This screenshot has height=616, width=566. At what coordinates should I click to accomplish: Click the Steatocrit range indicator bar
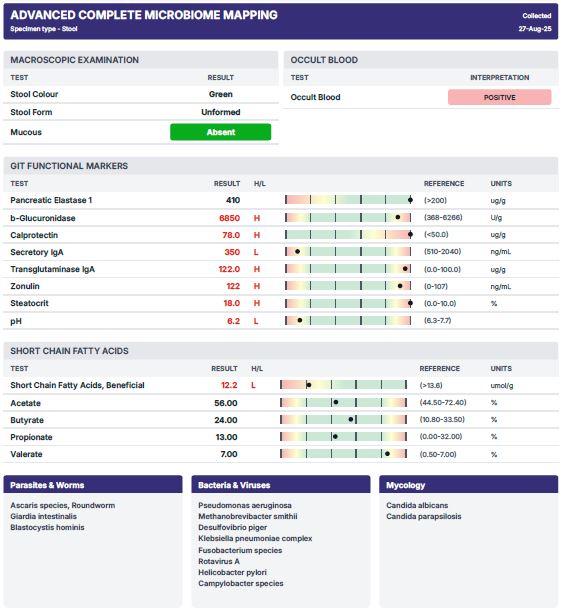(349, 303)
